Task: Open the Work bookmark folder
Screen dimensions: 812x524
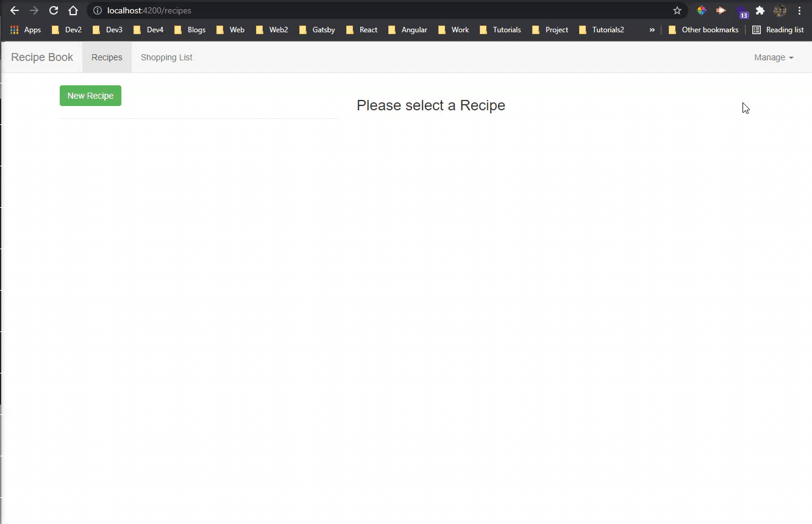Action: tap(453, 29)
